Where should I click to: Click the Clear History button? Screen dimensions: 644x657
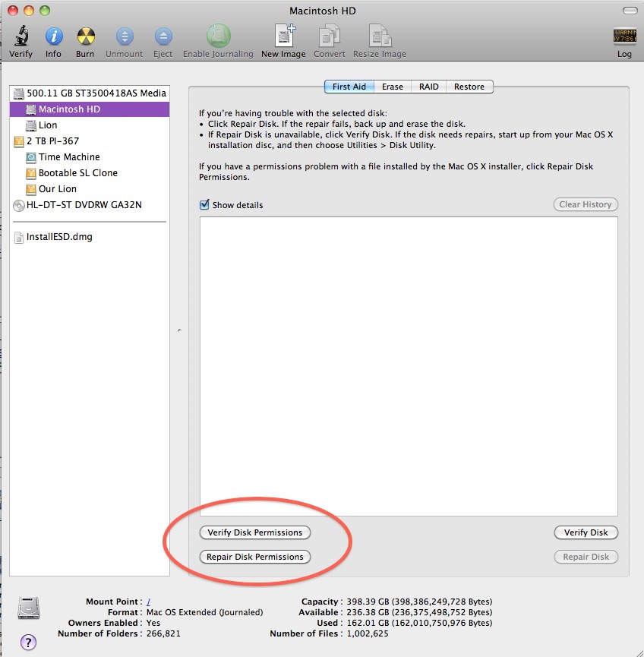coord(586,204)
